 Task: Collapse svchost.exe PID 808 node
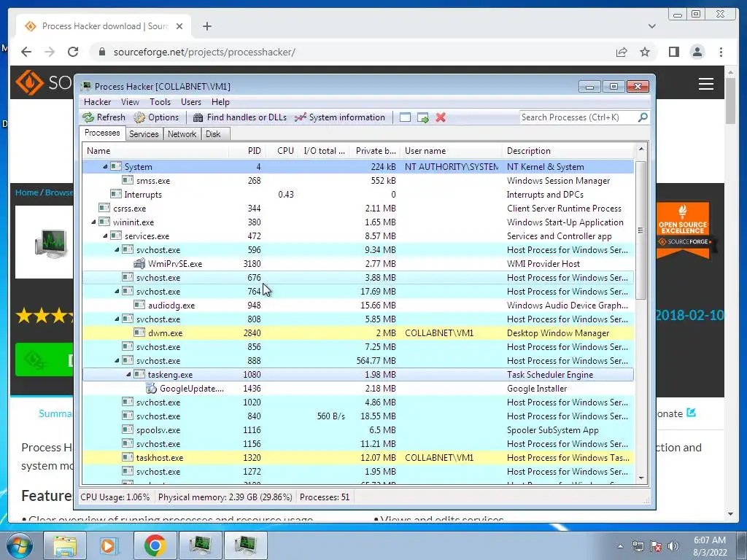pos(117,319)
